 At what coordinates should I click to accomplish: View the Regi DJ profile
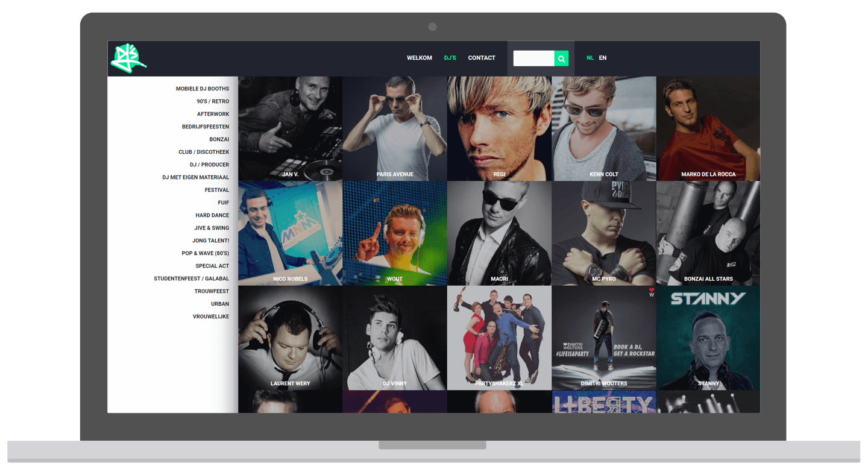tap(499, 128)
